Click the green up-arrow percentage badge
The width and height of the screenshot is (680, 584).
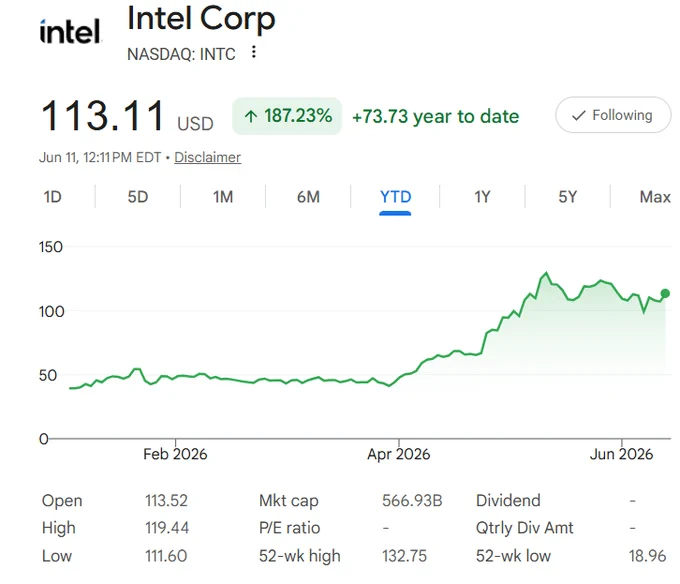pyautogui.click(x=287, y=116)
